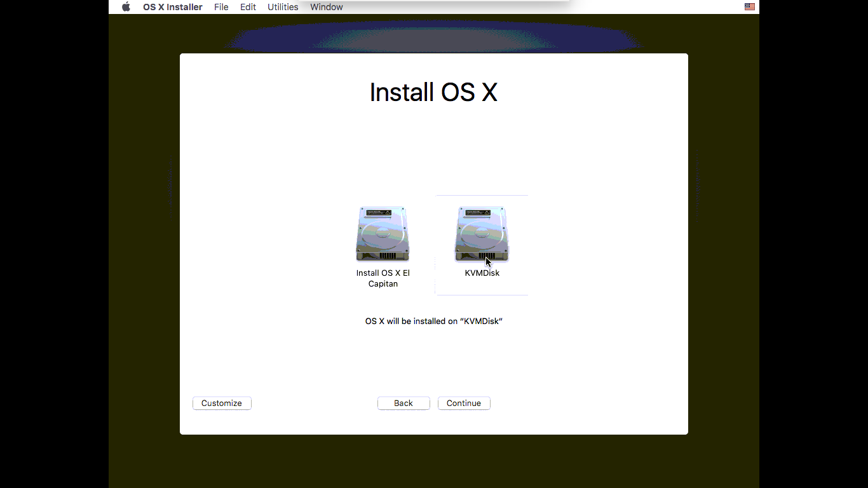
Task: Open the File menu
Action: [x=221, y=7]
